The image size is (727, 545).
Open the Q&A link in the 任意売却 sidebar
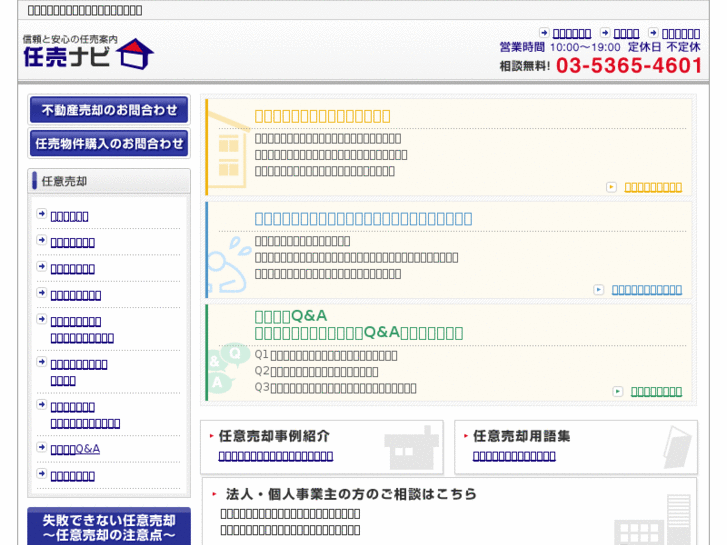click(75, 449)
